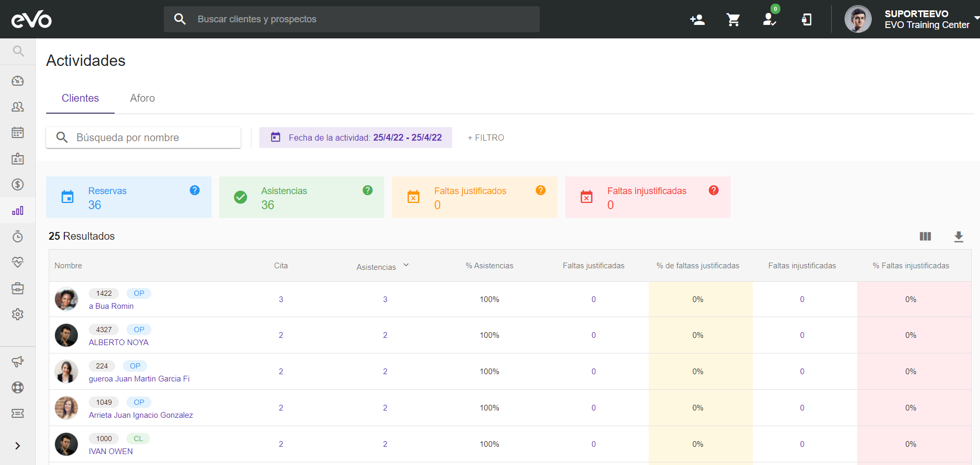Open ALBERTO NOYA client profile link
This screenshot has height=465, width=980.
[x=118, y=343]
